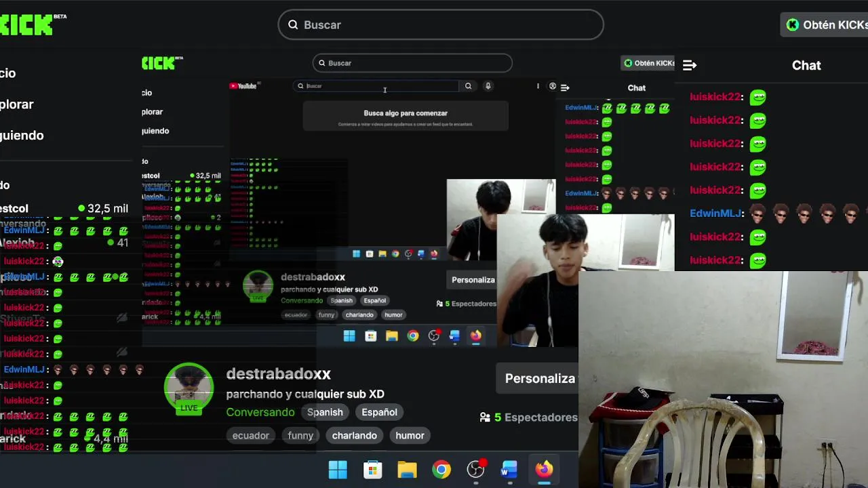Click EdwinMLJ username in the largest chat

716,213
